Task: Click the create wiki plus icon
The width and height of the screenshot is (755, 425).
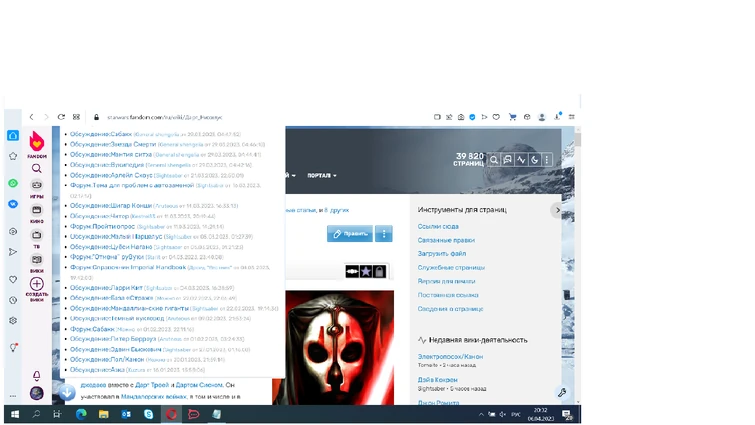Action: pyautogui.click(x=37, y=284)
